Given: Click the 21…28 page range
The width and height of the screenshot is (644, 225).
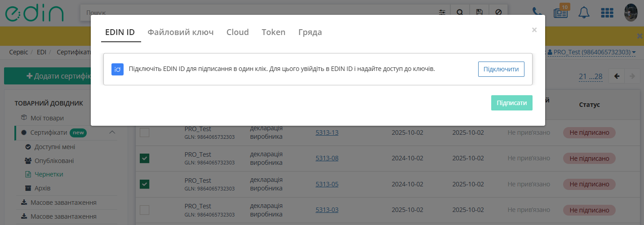Looking at the screenshot, I should (x=591, y=76).
